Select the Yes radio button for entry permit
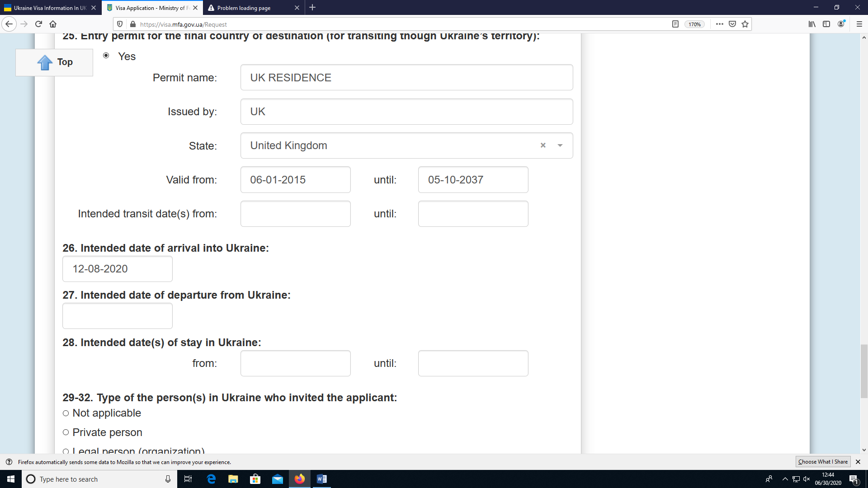Image resolution: width=868 pixels, height=488 pixels. [x=107, y=55]
